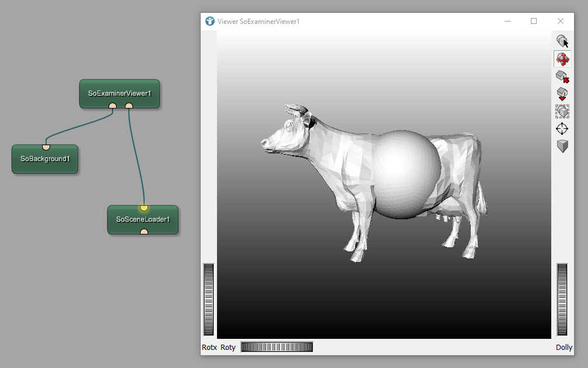This screenshot has height=368, width=588.
Task: Toggle the perspective camera cube icon
Action: click(x=562, y=146)
